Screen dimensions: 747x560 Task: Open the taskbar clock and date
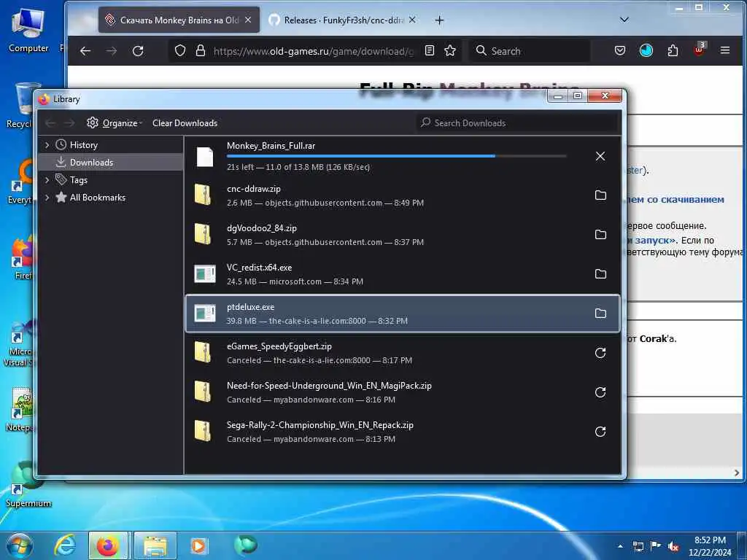710,546
